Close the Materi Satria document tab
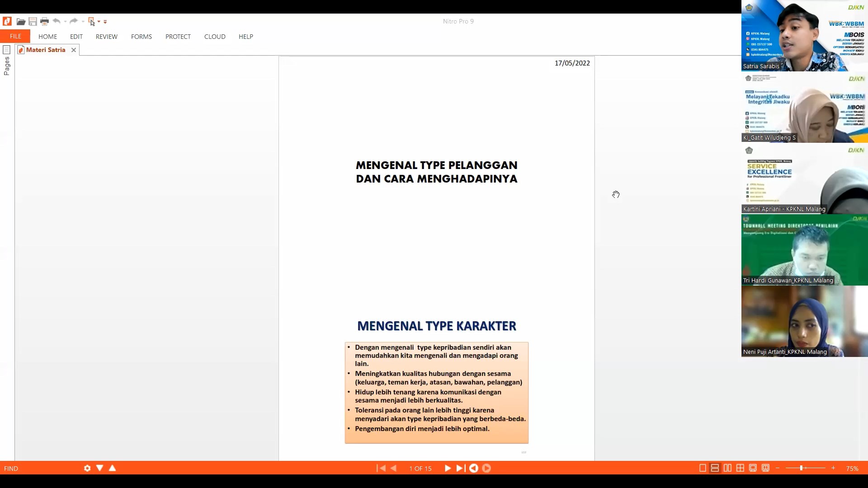This screenshot has width=868, height=488. pos(74,50)
